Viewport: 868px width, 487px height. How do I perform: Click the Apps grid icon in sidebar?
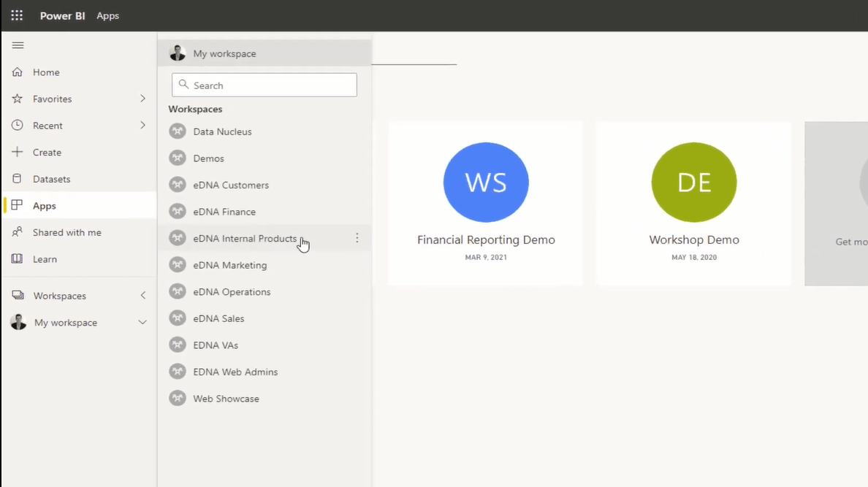point(17,205)
